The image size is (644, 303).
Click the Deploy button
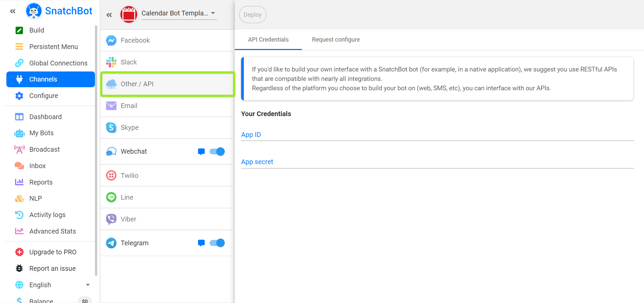click(253, 15)
